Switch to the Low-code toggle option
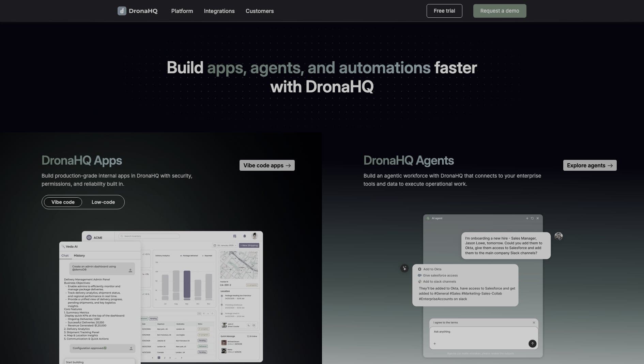644x364 pixels. click(103, 202)
